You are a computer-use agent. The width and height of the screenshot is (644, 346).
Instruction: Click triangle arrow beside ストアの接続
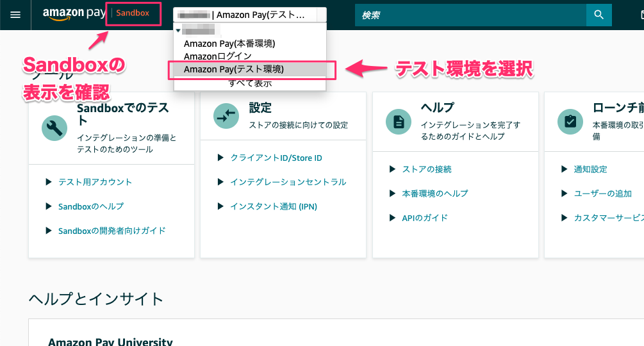pos(392,169)
